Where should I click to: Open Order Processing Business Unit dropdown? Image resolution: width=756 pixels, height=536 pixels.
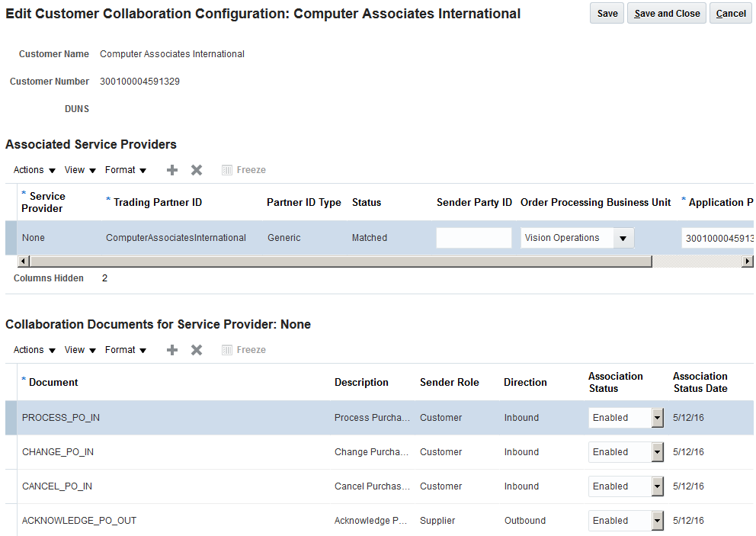[623, 238]
